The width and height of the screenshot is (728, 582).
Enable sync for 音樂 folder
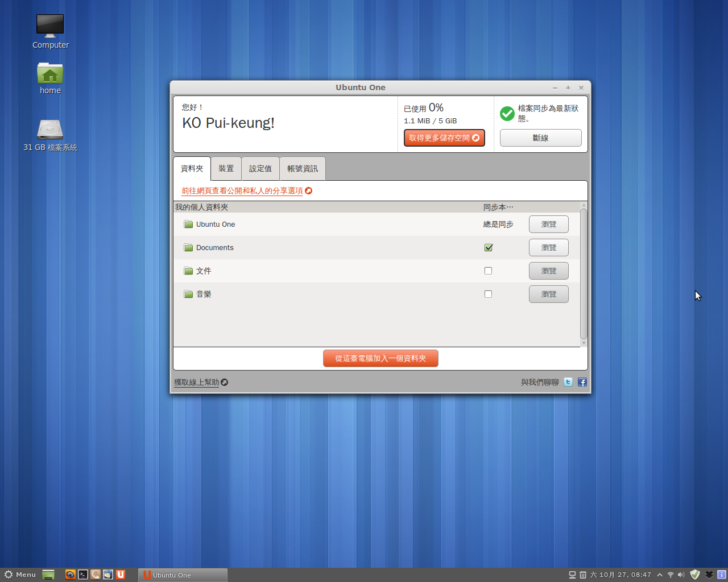488,294
